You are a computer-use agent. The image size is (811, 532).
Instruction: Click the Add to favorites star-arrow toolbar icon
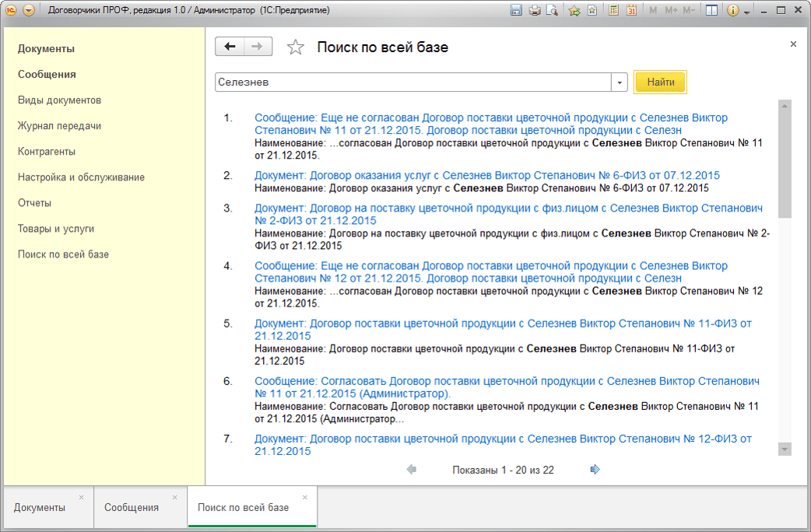tap(574, 11)
